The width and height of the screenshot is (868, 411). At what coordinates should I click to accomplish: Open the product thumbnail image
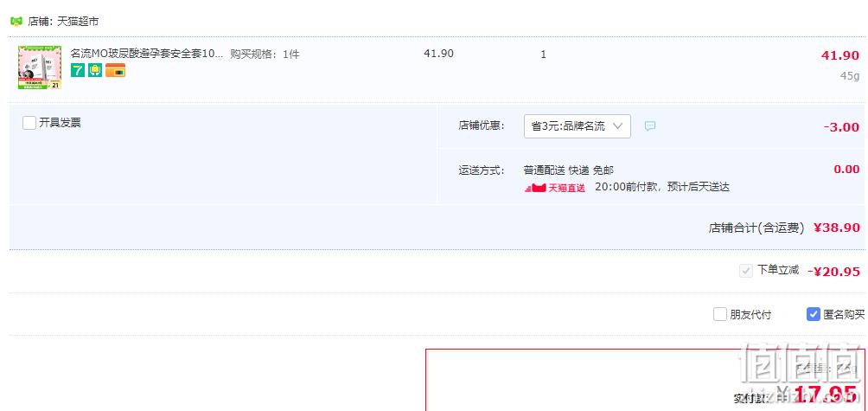39,67
